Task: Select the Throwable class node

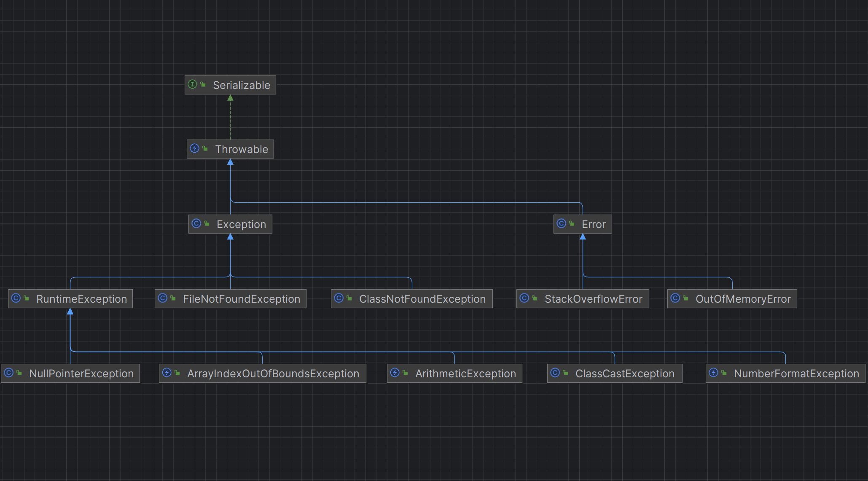Action: click(x=230, y=149)
